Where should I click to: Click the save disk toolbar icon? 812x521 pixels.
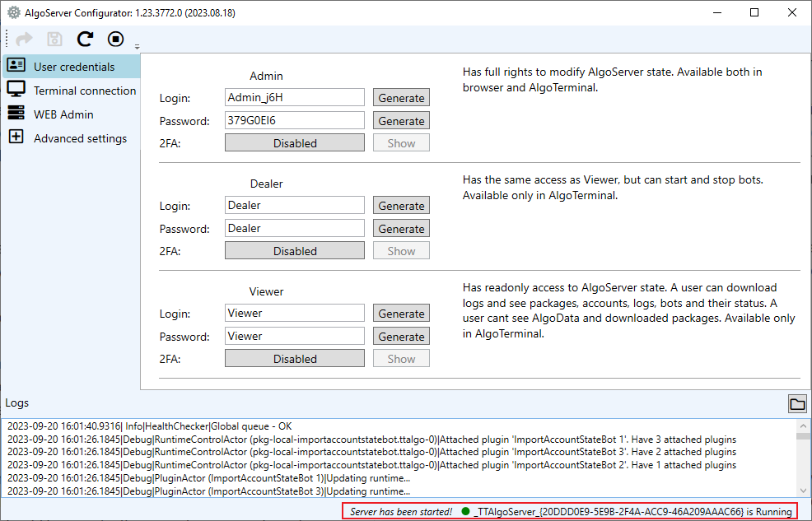[x=54, y=39]
